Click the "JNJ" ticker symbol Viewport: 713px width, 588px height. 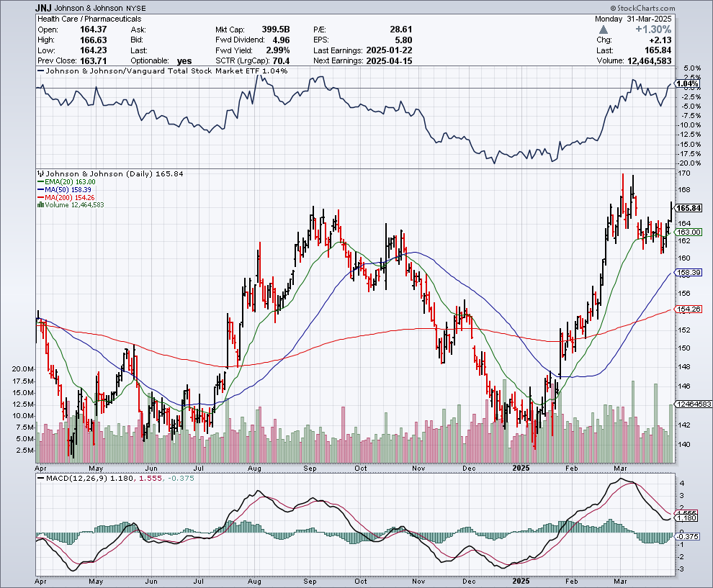click(44, 8)
